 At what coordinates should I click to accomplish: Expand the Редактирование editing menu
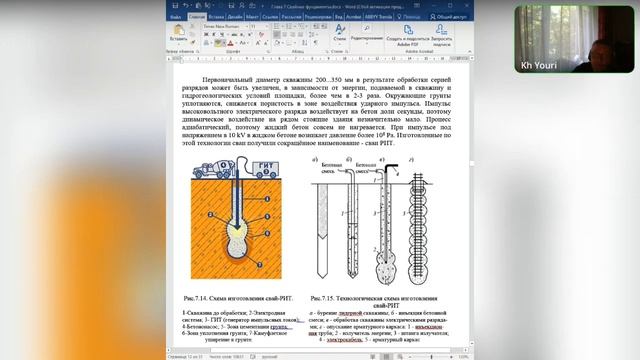click(367, 35)
